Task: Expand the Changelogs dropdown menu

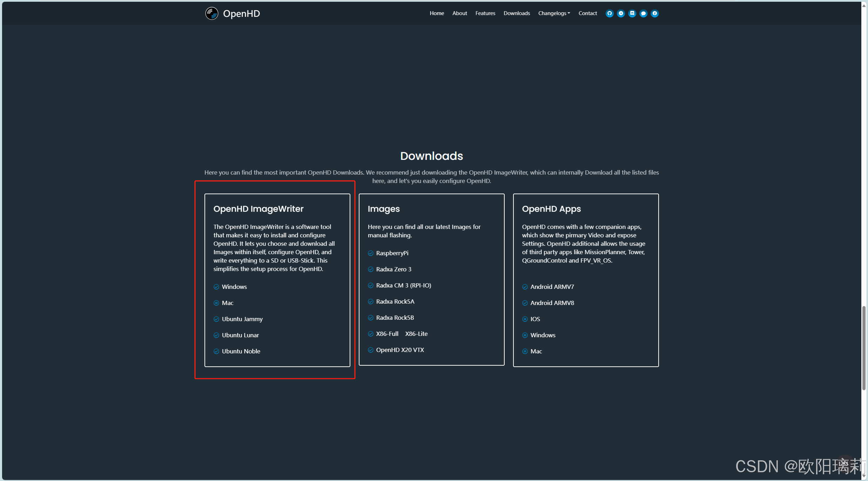Action: (554, 13)
